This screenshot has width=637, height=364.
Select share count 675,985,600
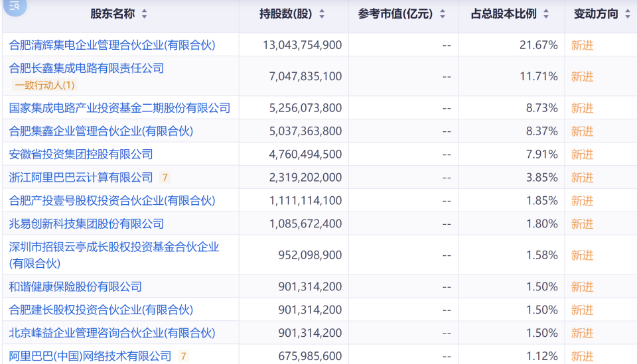[x=310, y=356]
